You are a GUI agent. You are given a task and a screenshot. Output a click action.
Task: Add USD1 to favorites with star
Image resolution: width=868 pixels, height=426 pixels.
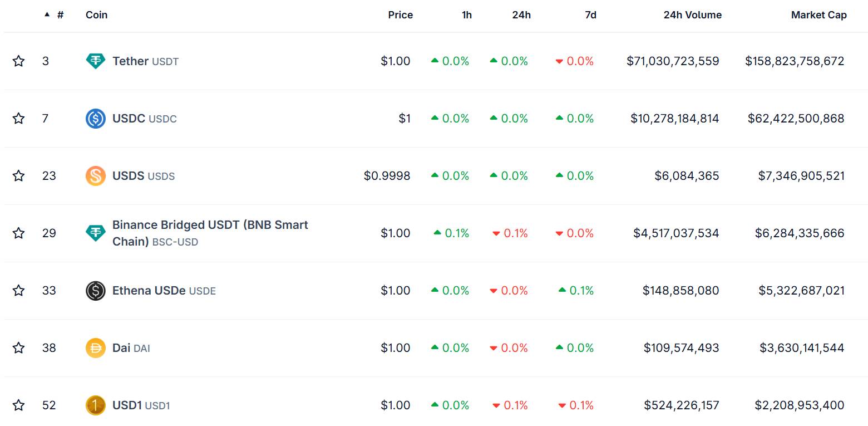pos(19,405)
